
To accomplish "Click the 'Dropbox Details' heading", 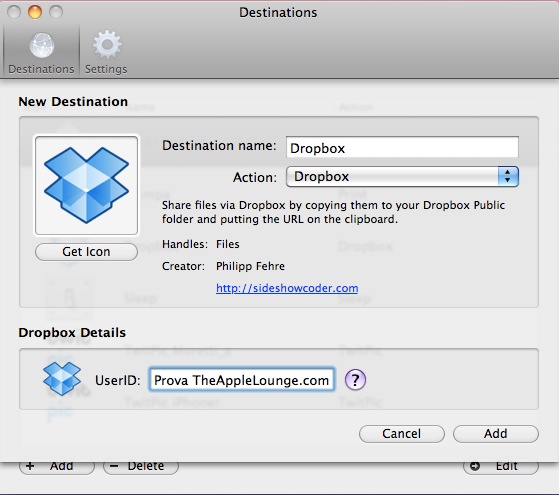I will [x=72, y=333].
